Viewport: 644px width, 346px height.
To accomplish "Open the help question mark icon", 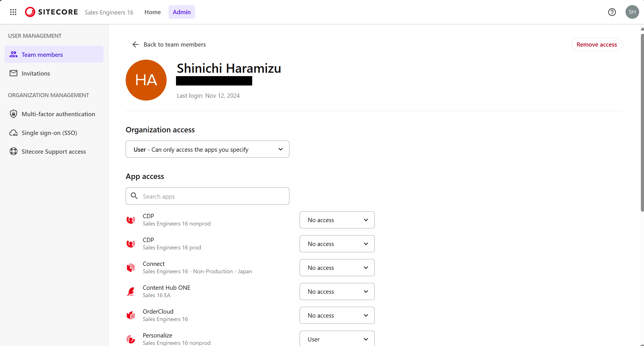I will point(612,12).
